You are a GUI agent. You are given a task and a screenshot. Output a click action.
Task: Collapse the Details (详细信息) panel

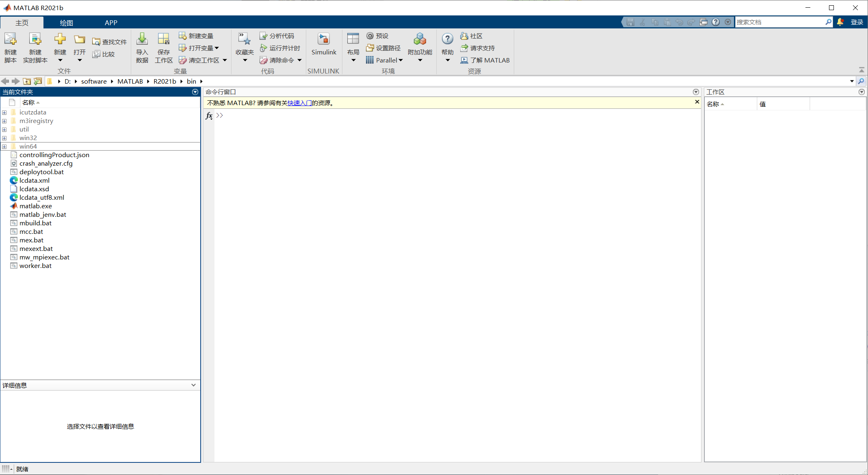pyautogui.click(x=193, y=385)
